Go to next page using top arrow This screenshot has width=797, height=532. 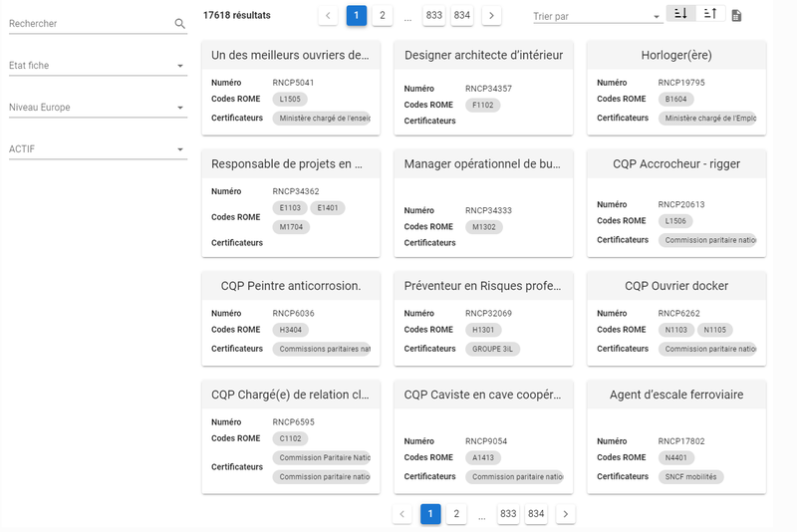tap(491, 15)
